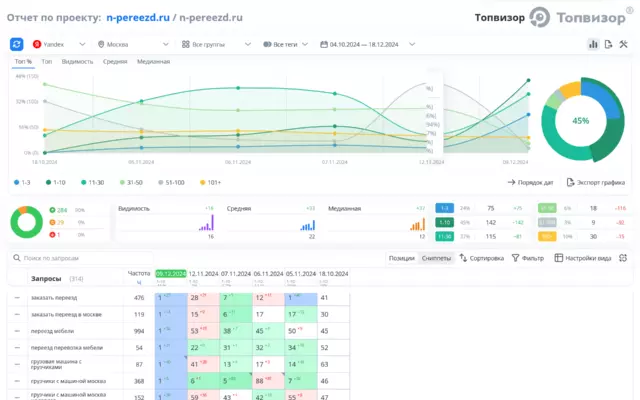Click the Запросы column header
This screenshot has width=640, height=400.
(46, 278)
